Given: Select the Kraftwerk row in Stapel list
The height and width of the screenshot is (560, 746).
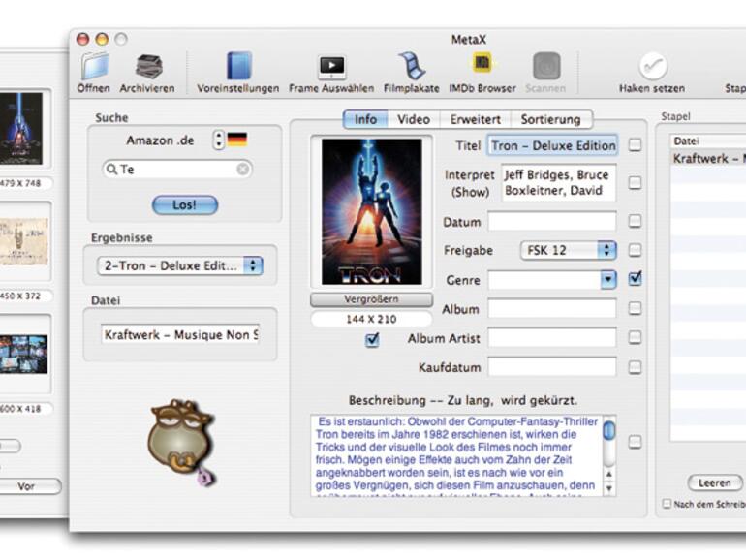Looking at the screenshot, I should point(708,158).
